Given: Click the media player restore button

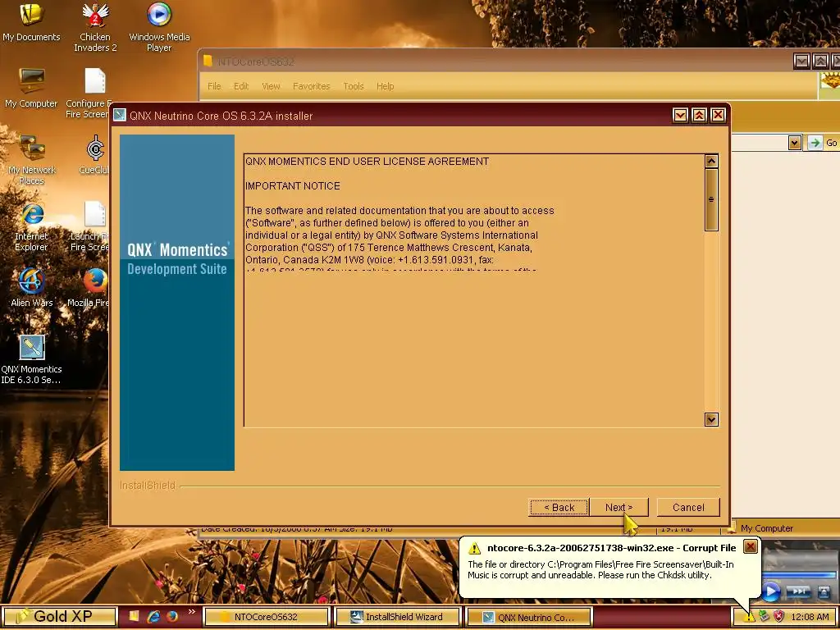Looking at the screenshot, I should tap(824, 591).
